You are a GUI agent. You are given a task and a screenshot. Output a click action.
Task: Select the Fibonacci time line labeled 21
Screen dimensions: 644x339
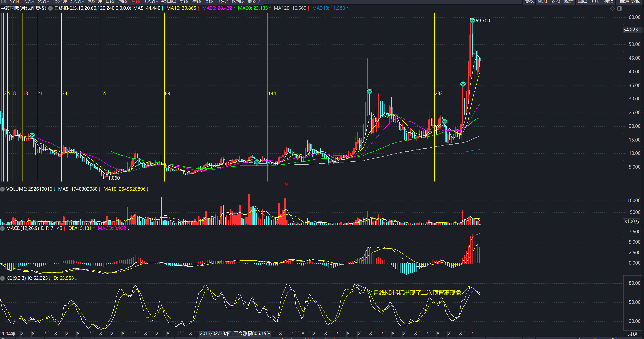[37, 97]
